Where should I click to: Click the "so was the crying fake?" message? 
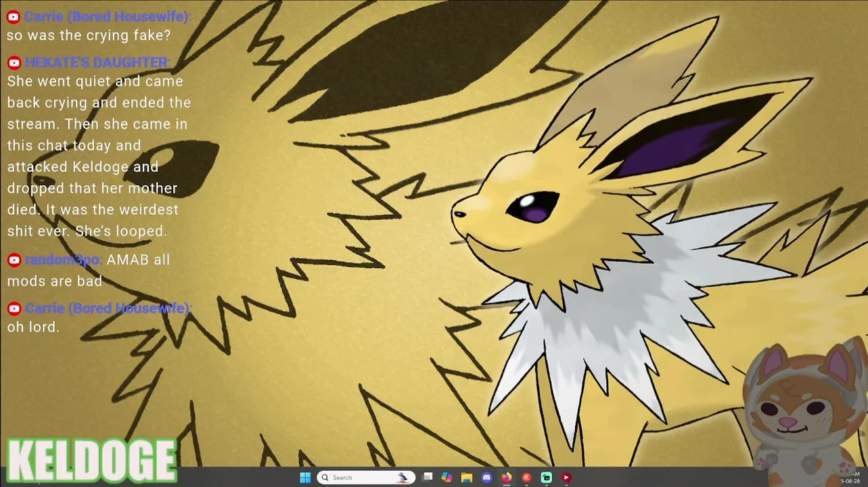[89, 35]
